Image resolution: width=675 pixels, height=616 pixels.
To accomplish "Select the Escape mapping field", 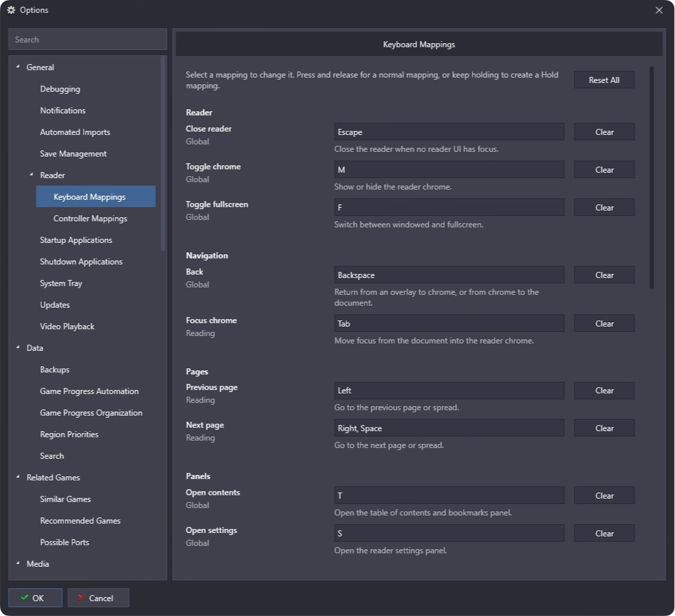I will pos(449,132).
